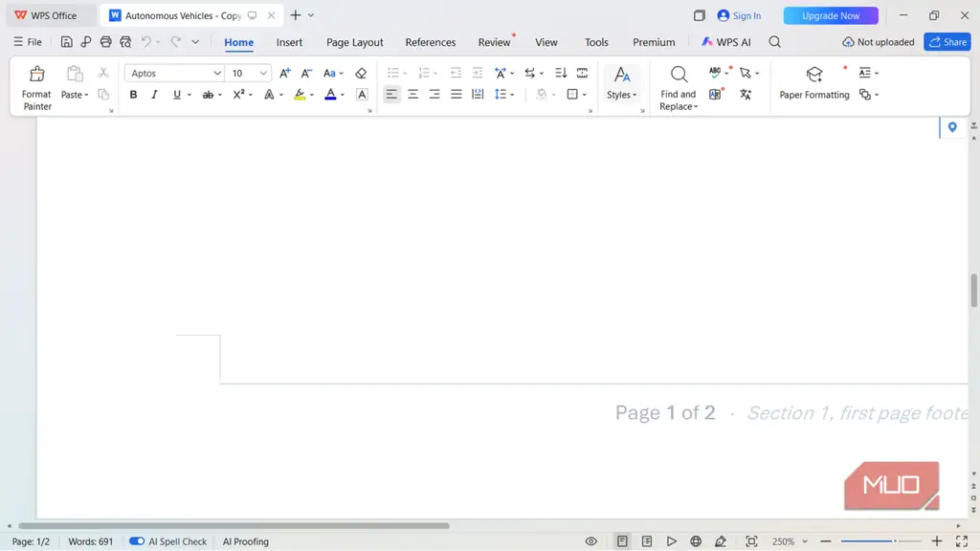Click the horizontal scrollbar thumb
The height and width of the screenshot is (551, 980).
pos(234,526)
